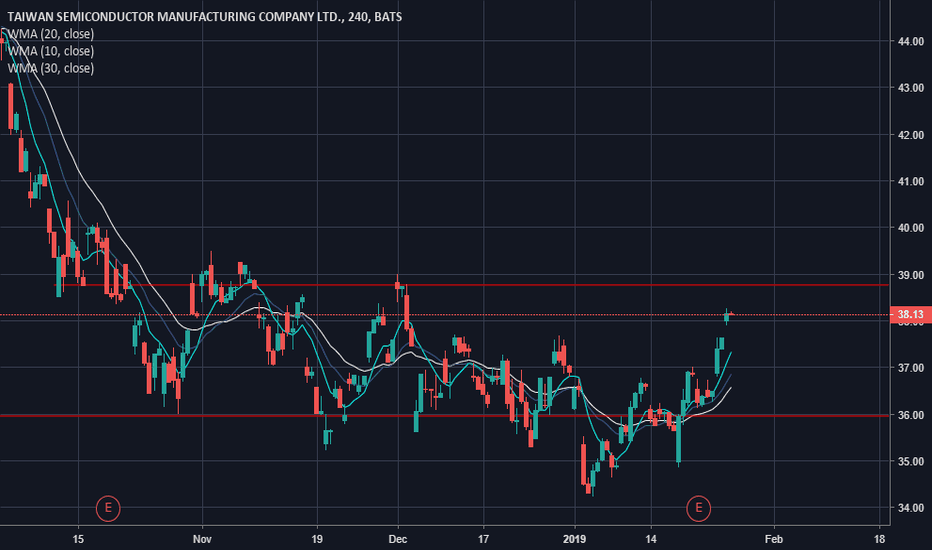Image resolution: width=932 pixels, height=550 pixels.
Task: Select the lower red horizontal support line
Action: click(x=445, y=415)
